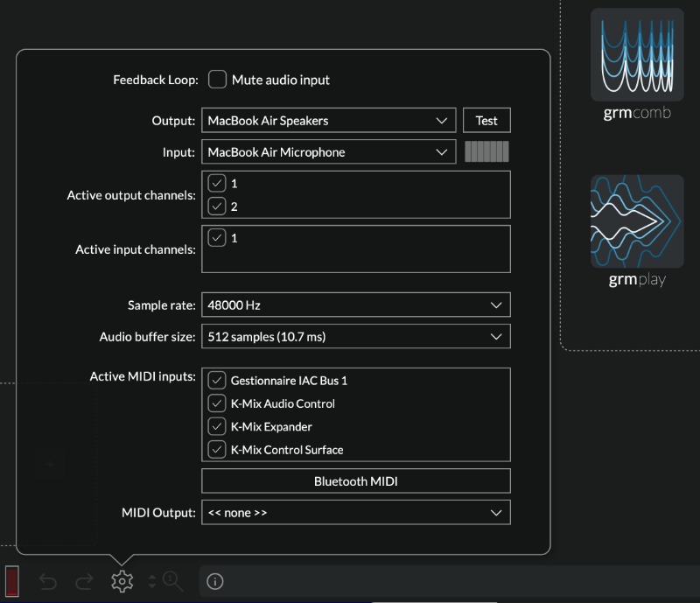Click the input level meter bars
Image resolution: width=700 pixels, height=603 pixels.
pos(486,151)
